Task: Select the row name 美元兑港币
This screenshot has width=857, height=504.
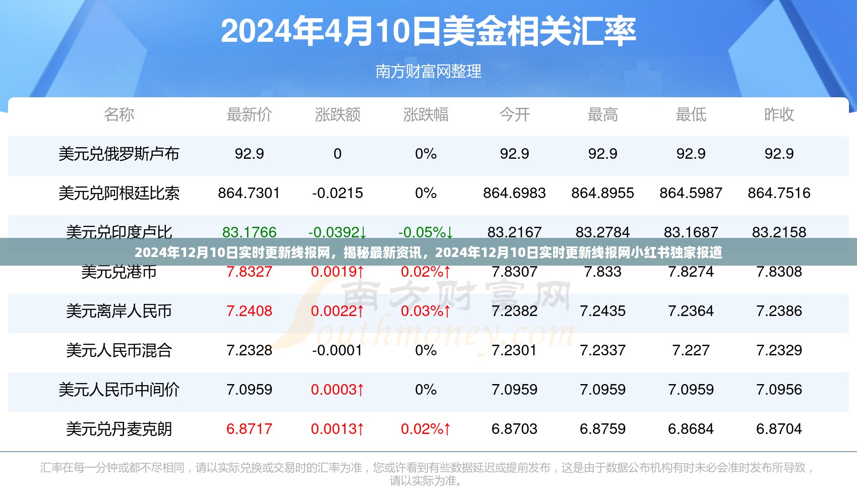Action: 119,272
